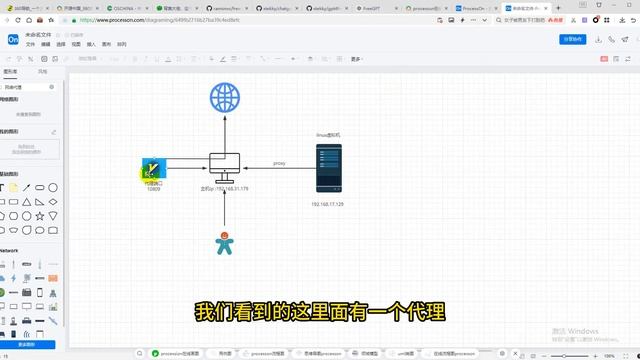Pick the yellow Note shape
Image resolution: width=640 pixels, height=360 pixels.
coord(13,188)
